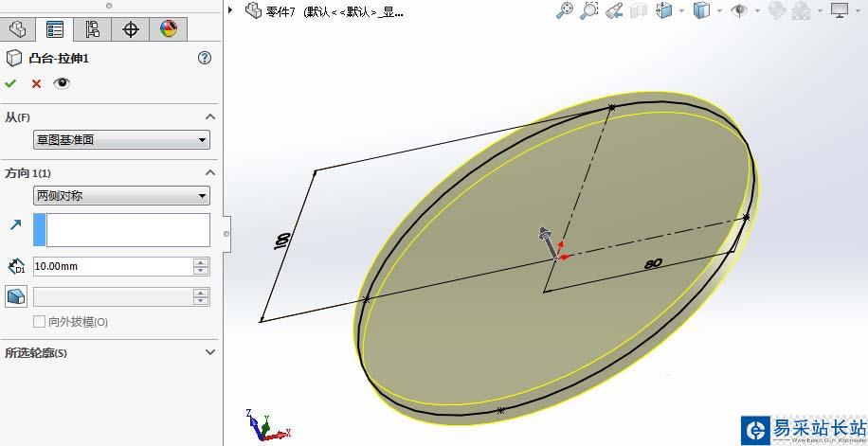This screenshot has width=868, height=446.
Task: Click the 80 dimension value
Action: click(653, 264)
